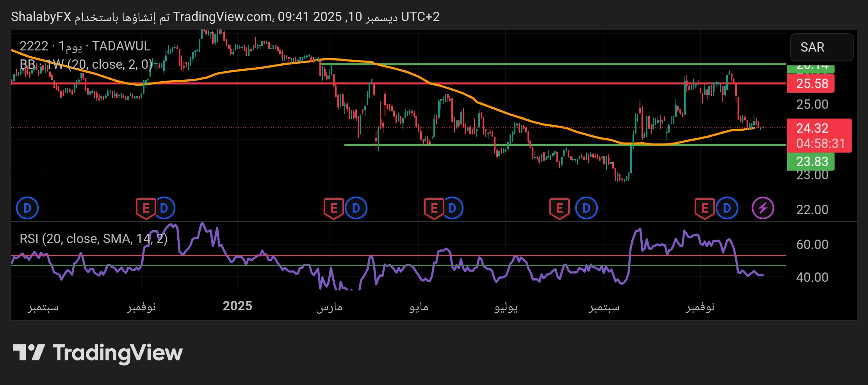Open the rightmost dividend D marker

point(727,208)
